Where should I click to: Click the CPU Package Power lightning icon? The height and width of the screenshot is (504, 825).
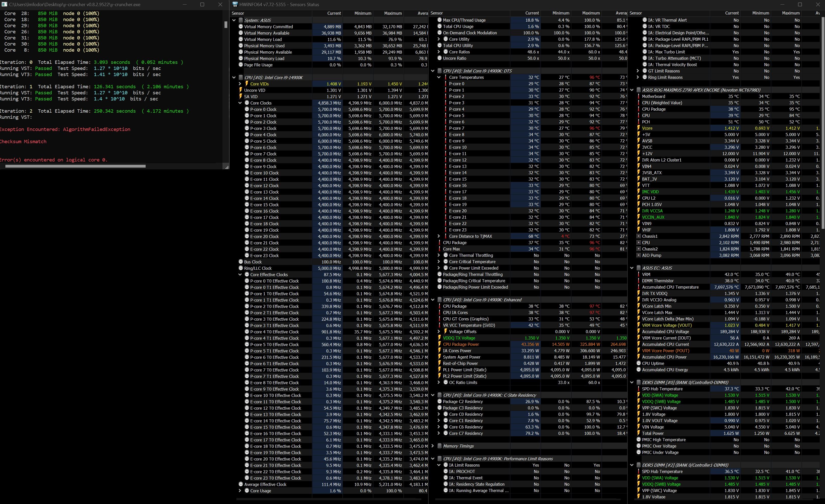[439, 345]
